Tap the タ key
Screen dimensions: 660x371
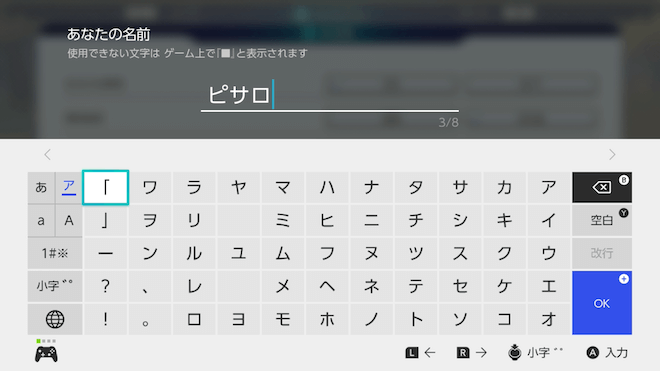click(416, 187)
